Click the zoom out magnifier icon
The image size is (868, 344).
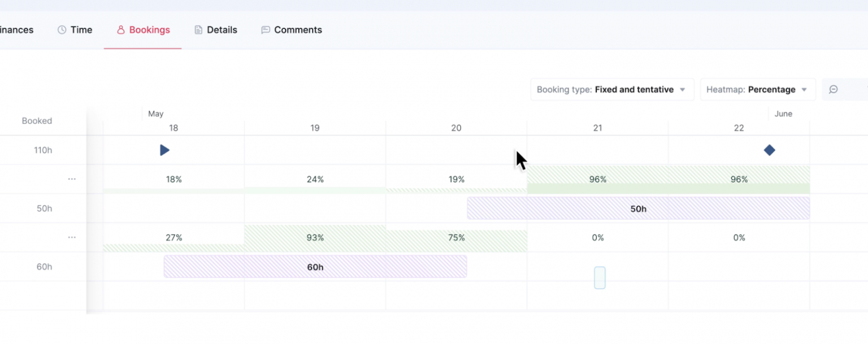pyautogui.click(x=834, y=89)
